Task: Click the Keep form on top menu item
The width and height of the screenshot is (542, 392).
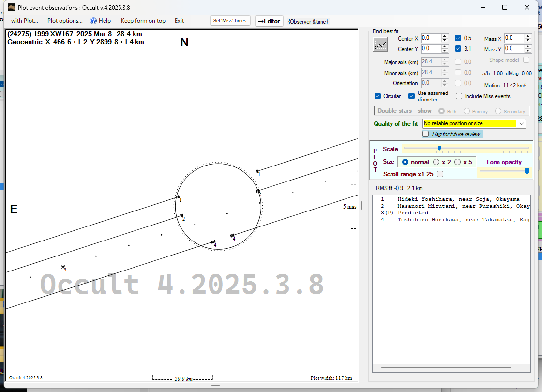Action: (x=143, y=21)
